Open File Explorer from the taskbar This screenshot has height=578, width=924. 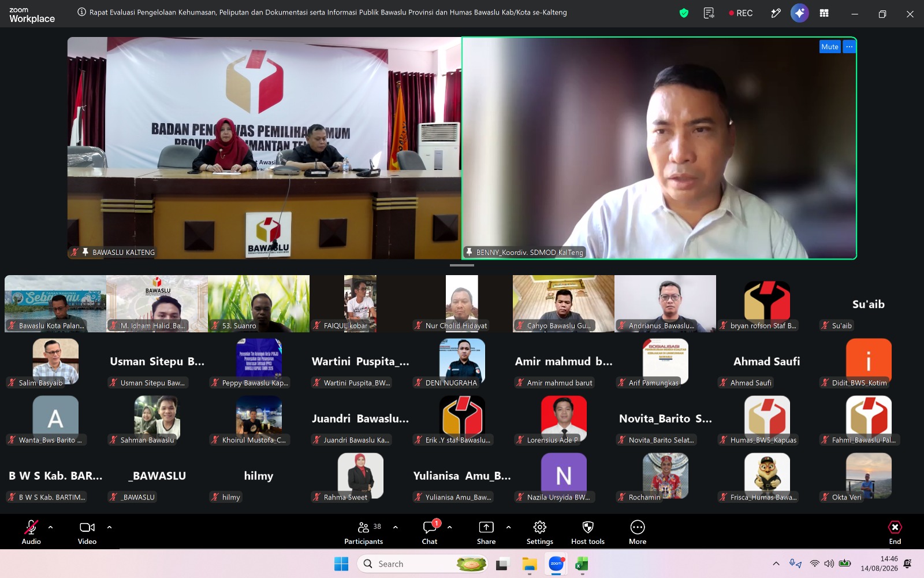click(x=530, y=564)
